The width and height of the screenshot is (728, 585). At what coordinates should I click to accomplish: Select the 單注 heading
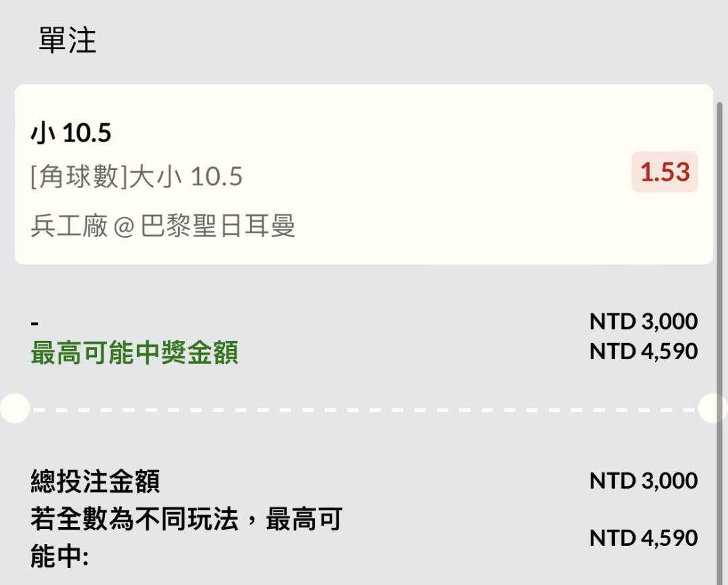(67, 40)
